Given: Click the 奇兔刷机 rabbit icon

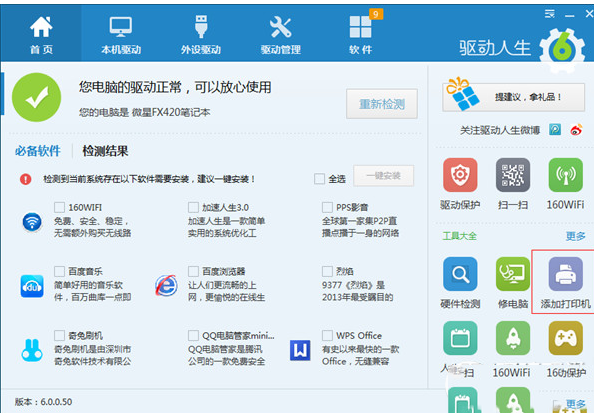Looking at the screenshot, I should click(32, 350).
